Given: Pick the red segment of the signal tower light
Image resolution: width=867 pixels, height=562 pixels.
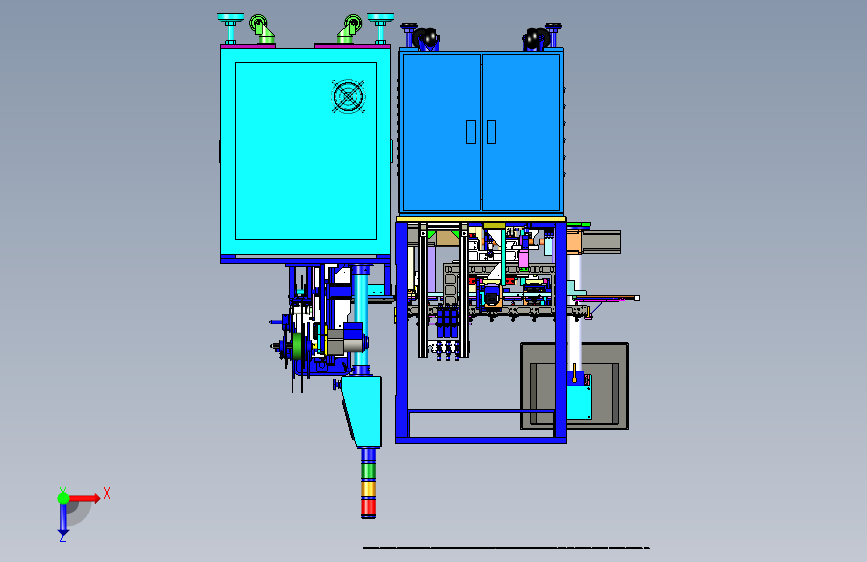Looking at the screenshot, I should (368, 507).
